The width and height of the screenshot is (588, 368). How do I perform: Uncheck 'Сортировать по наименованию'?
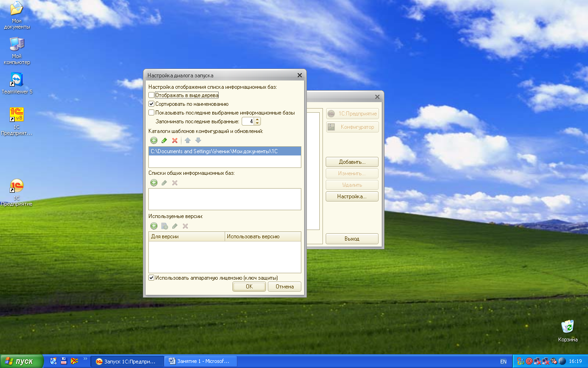pos(152,104)
